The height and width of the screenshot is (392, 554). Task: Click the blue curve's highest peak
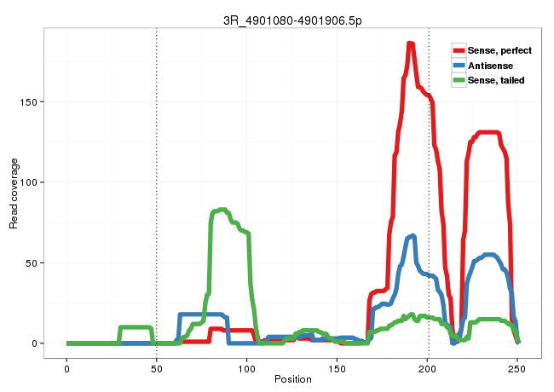click(413, 236)
